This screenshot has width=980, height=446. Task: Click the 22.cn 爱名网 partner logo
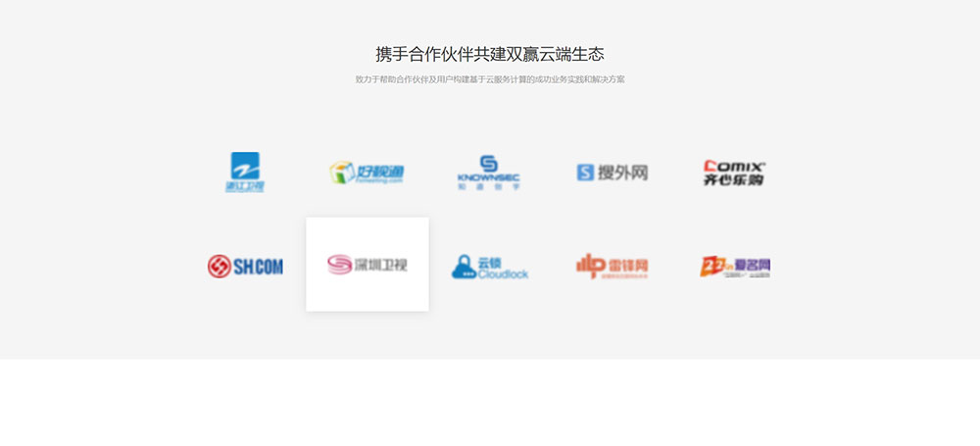click(735, 267)
